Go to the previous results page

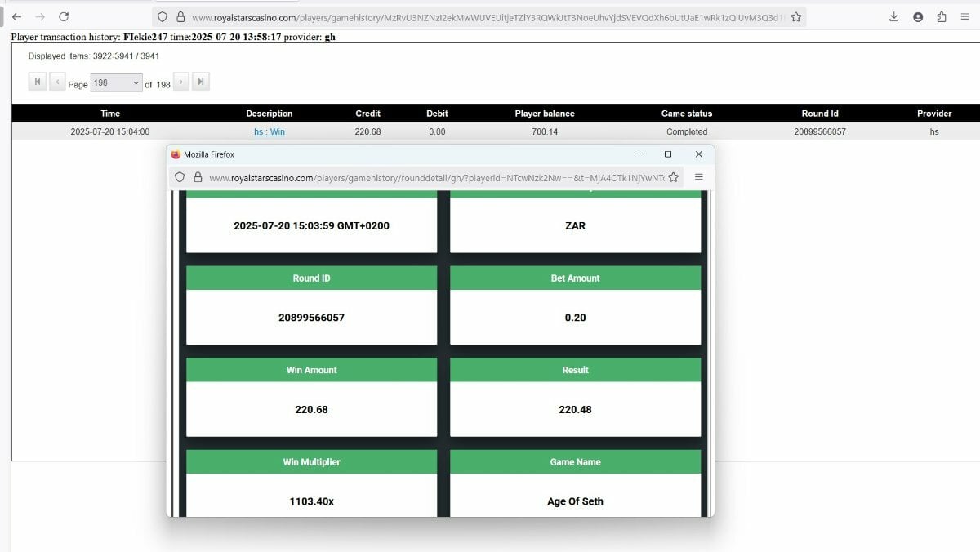57,82
